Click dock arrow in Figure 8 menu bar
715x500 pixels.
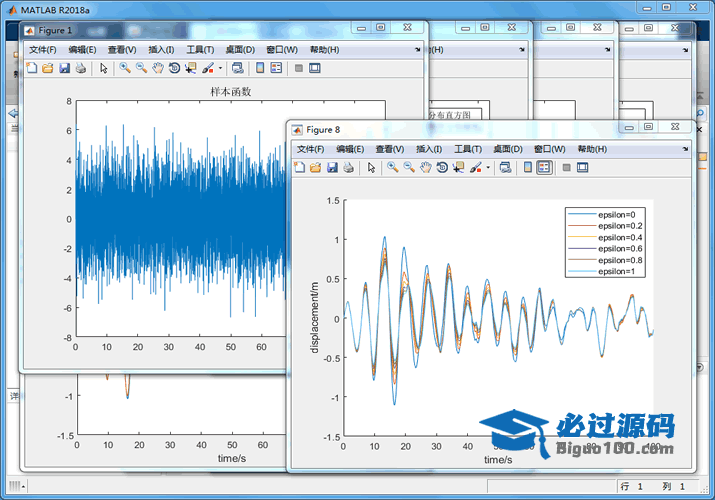(x=685, y=149)
